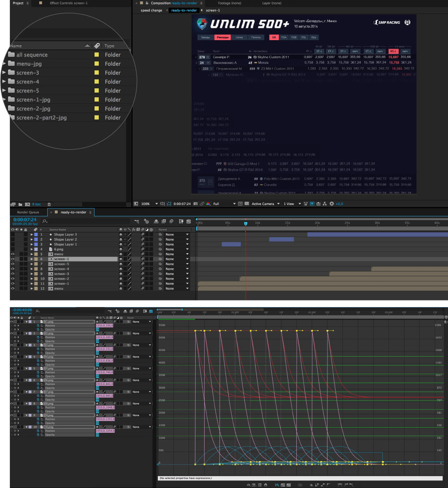The image size is (448, 488).
Task: Click the timeline search magnifier icon
Action: click(x=45, y=221)
